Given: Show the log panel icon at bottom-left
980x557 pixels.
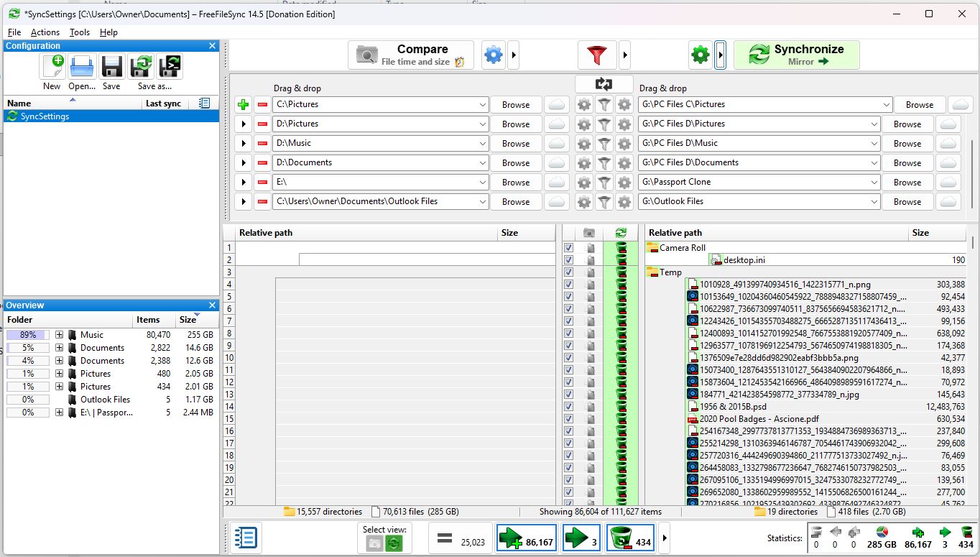Looking at the screenshot, I should pos(246,538).
